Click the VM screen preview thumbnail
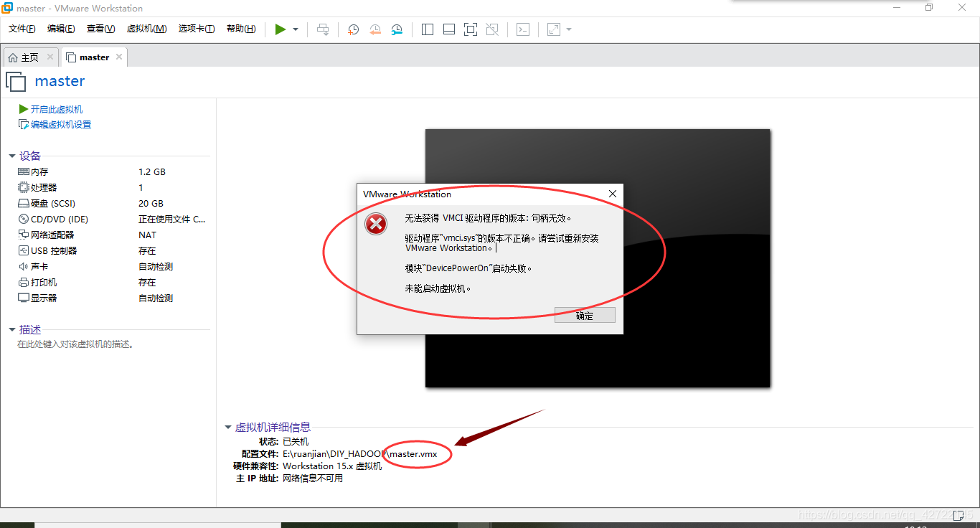The width and height of the screenshot is (980, 528). [x=598, y=258]
